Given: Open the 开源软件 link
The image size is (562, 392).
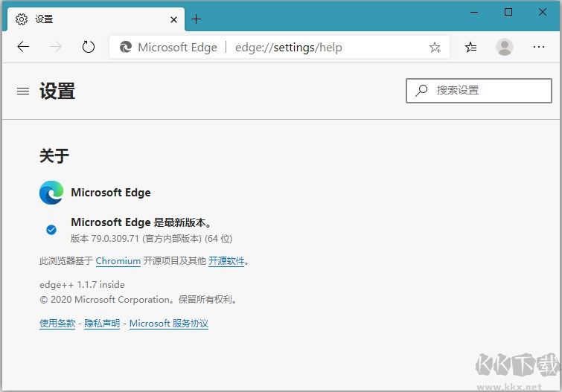Looking at the screenshot, I should click(226, 261).
